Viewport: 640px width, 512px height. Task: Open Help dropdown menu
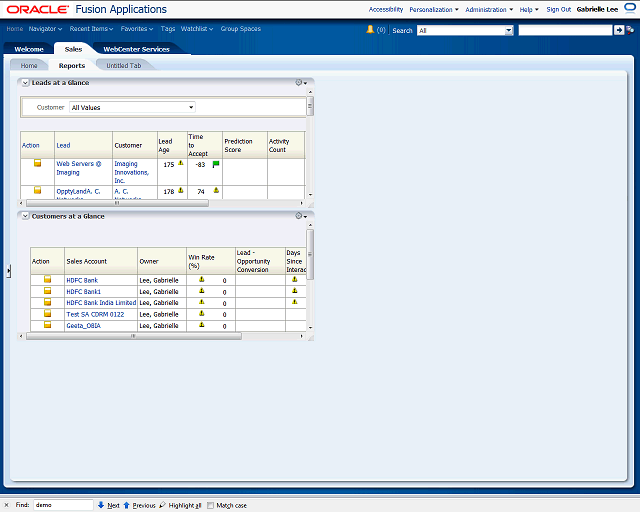[x=529, y=9]
